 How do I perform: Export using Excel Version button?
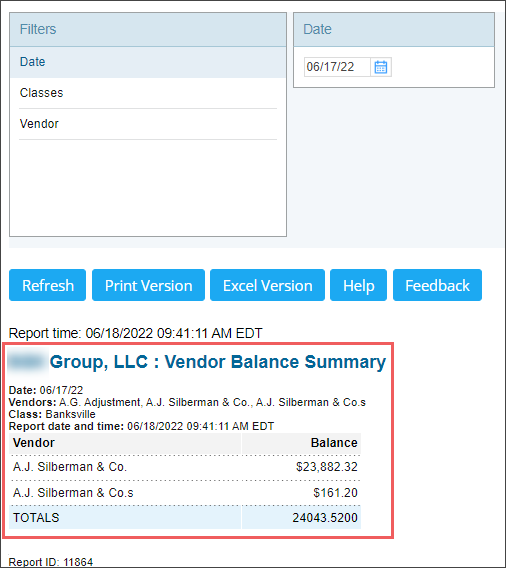coord(267,285)
